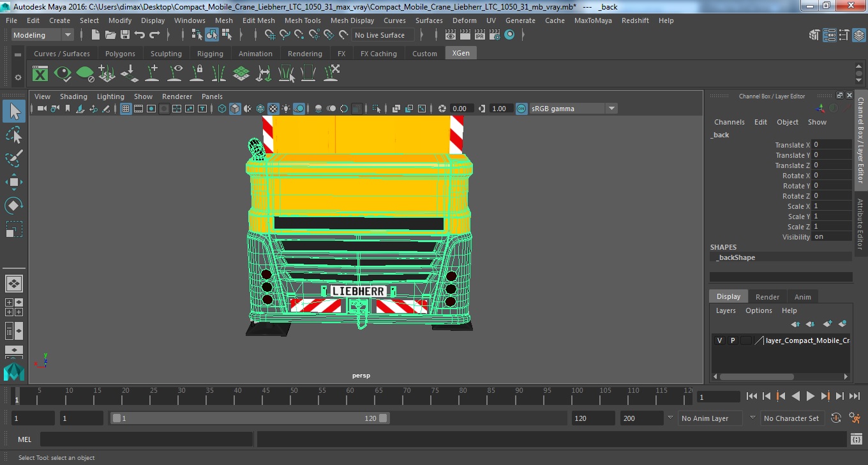Click the XGen preview eye icon
The width and height of the screenshot is (868, 465).
coord(63,73)
